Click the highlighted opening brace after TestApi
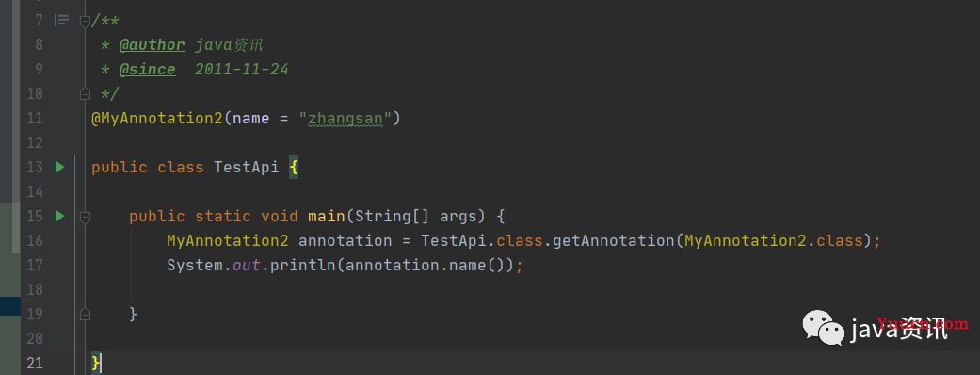This screenshot has width=980, height=375. 293,167
